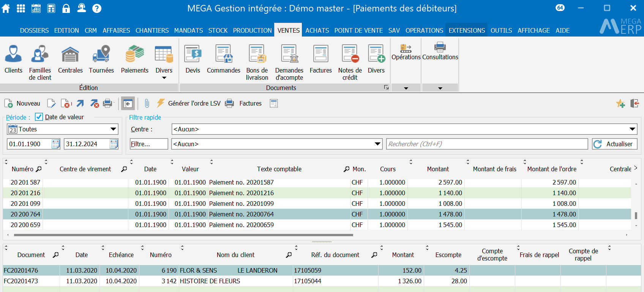The image size is (644, 292).
Task: Select payment row 20 201 587
Action: coord(317,182)
